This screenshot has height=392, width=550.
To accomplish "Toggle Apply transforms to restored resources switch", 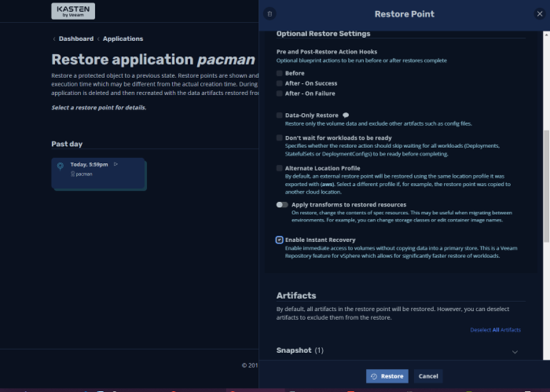I will pos(282,205).
